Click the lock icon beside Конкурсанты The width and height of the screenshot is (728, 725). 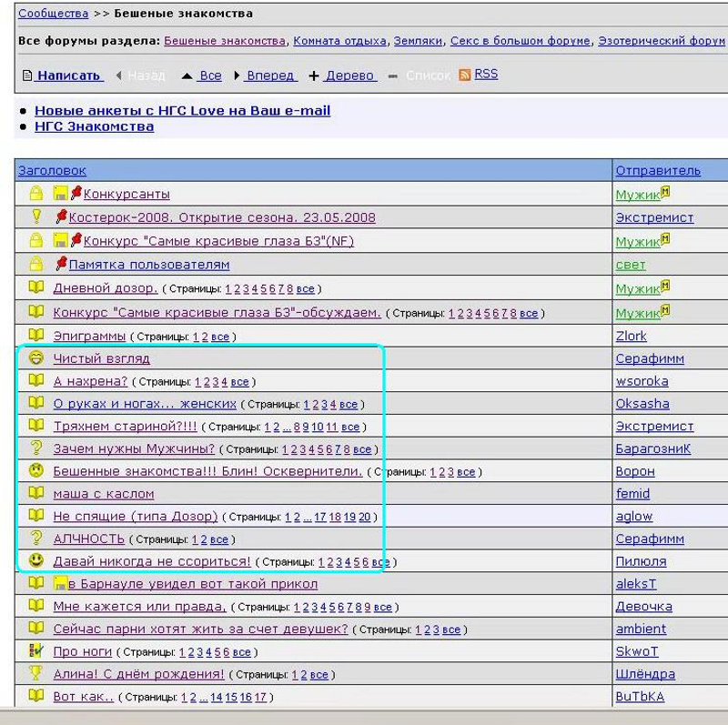[x=36, y=194]
